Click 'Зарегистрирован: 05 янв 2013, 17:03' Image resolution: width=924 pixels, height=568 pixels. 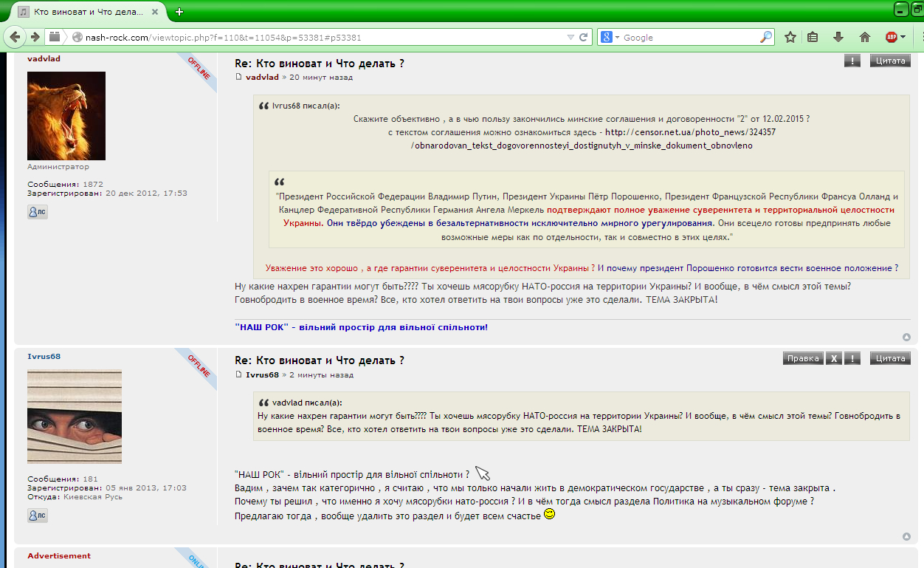[107, 488]
